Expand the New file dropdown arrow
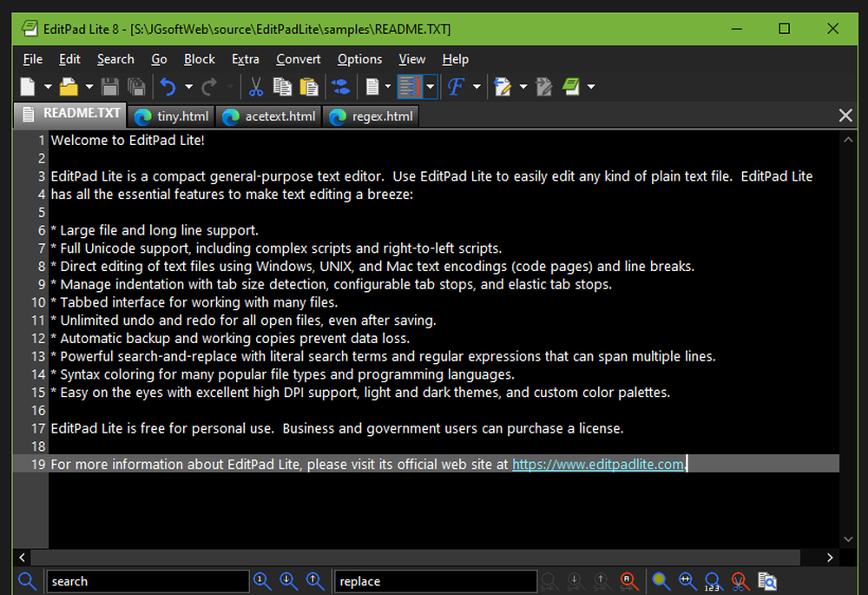Screen dimensions: 868x595 [48, 87]
